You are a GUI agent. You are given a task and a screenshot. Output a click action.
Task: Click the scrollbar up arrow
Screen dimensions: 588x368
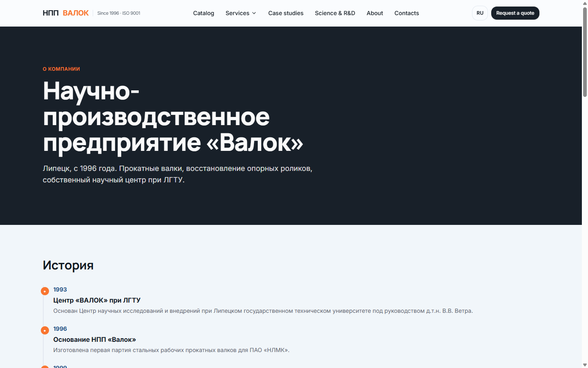point(585,3)
